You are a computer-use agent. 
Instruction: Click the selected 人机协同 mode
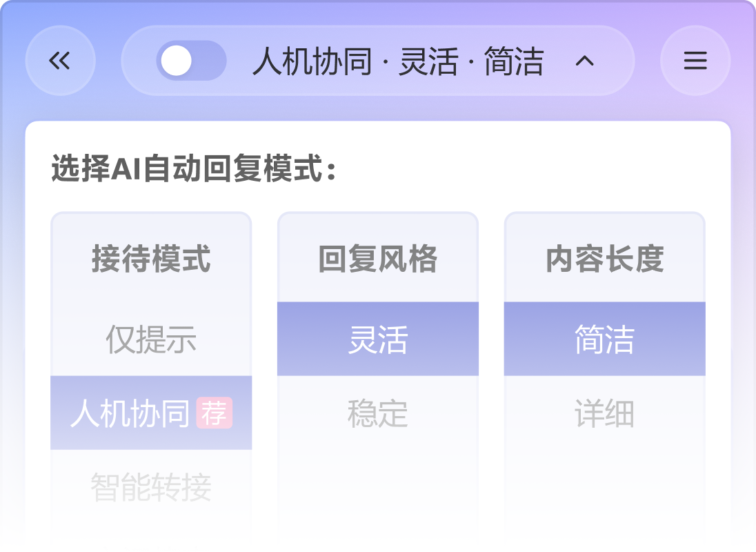click(138, 413)
